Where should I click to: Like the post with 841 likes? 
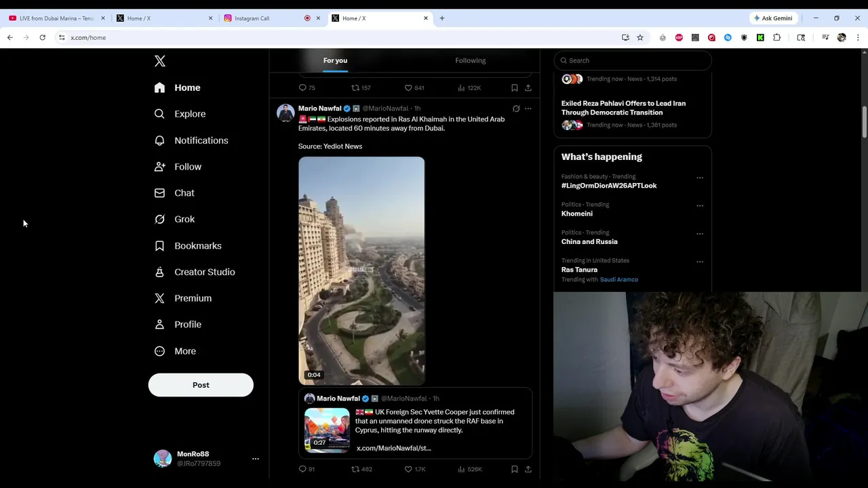pyautogui.click(x=414, y=87)
